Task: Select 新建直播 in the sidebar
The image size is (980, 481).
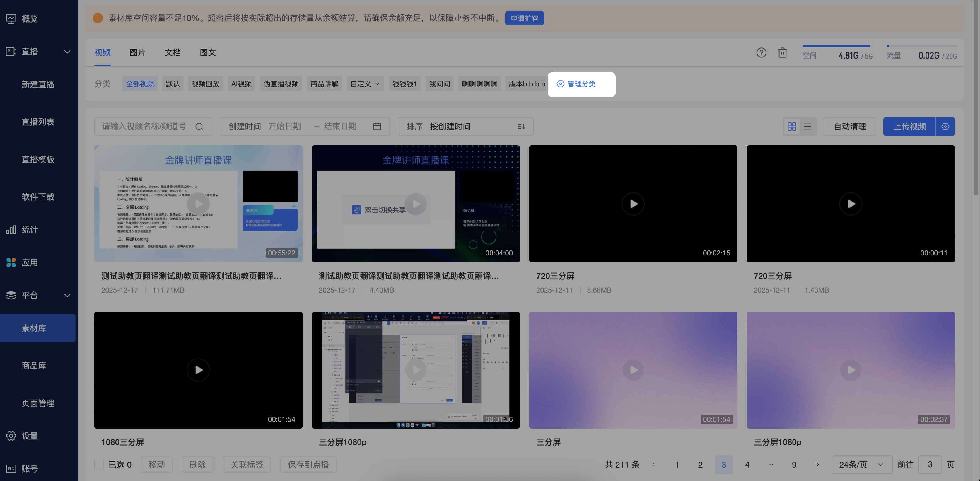Action: click(x=38, y=84)
